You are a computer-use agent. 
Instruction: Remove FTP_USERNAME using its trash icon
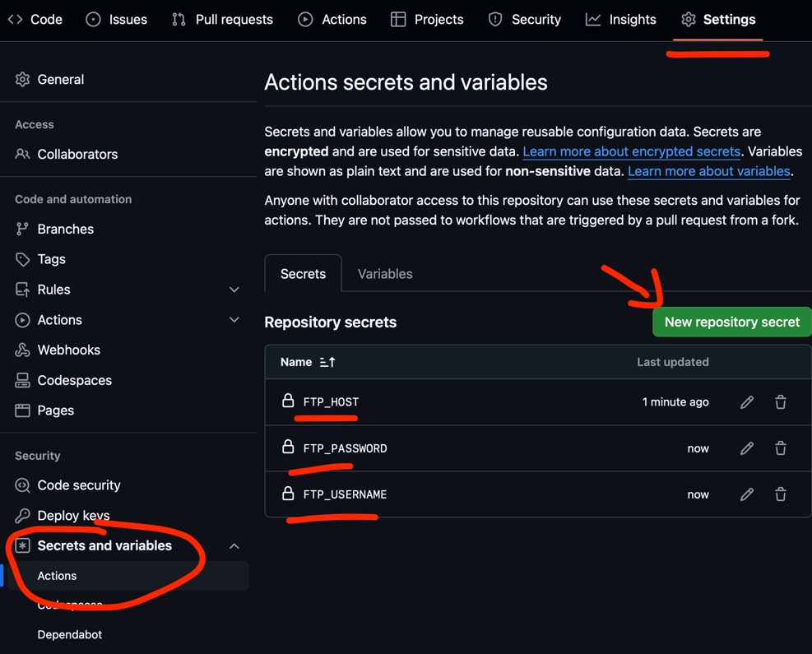(780, 494)
